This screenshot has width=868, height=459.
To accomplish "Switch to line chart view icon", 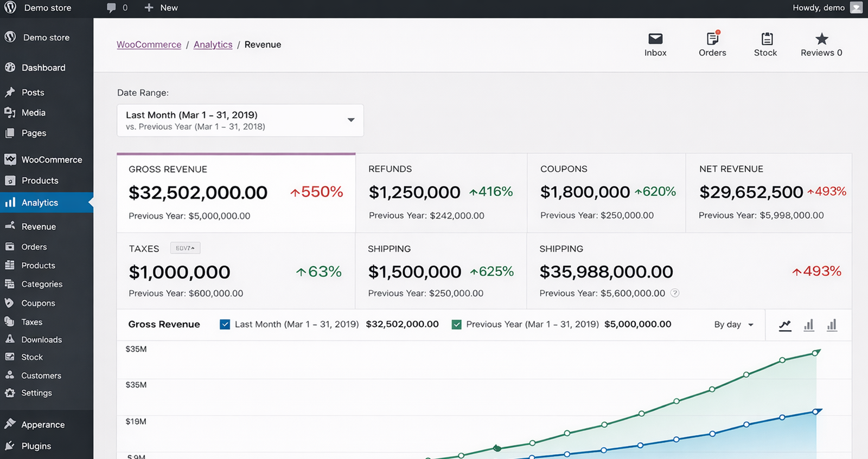I will click(785, 325).
